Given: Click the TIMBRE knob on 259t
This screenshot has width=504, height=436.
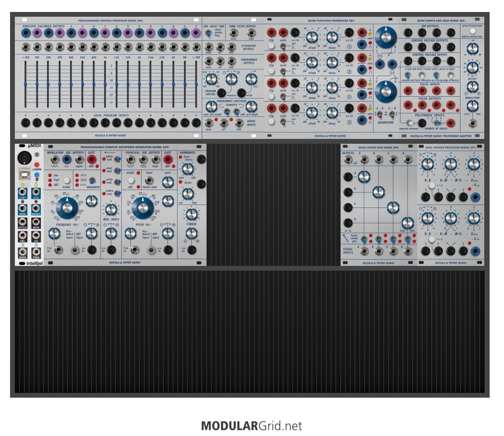Looking at the screenshot, I should coord(192,214).
